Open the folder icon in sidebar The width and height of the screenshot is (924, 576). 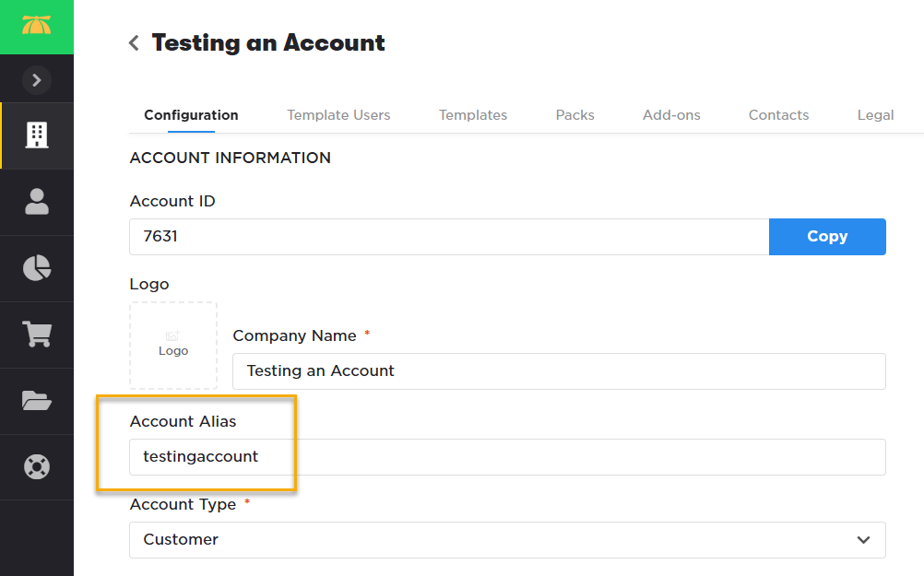point(37,401)
